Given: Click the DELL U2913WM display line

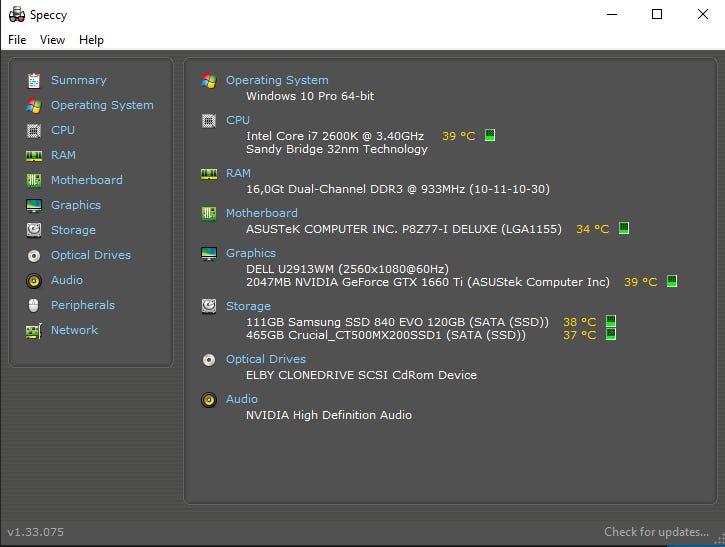Looking at the screenshot, I should [x=347, y=269].
